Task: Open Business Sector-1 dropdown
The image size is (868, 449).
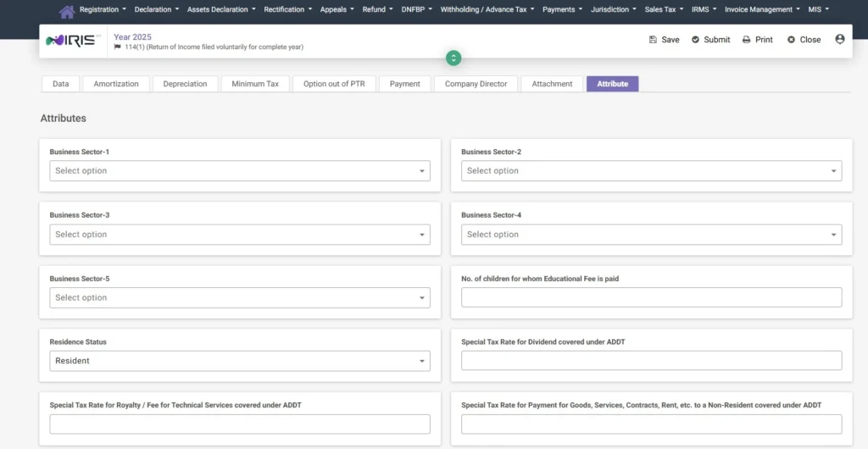Action: coord(240,171)
